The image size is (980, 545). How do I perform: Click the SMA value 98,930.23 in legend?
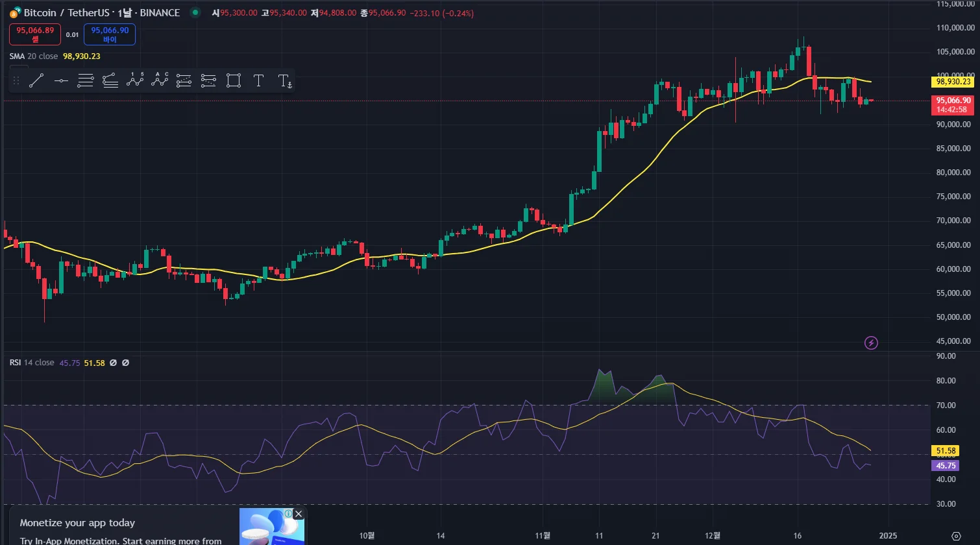pos(82,56)
